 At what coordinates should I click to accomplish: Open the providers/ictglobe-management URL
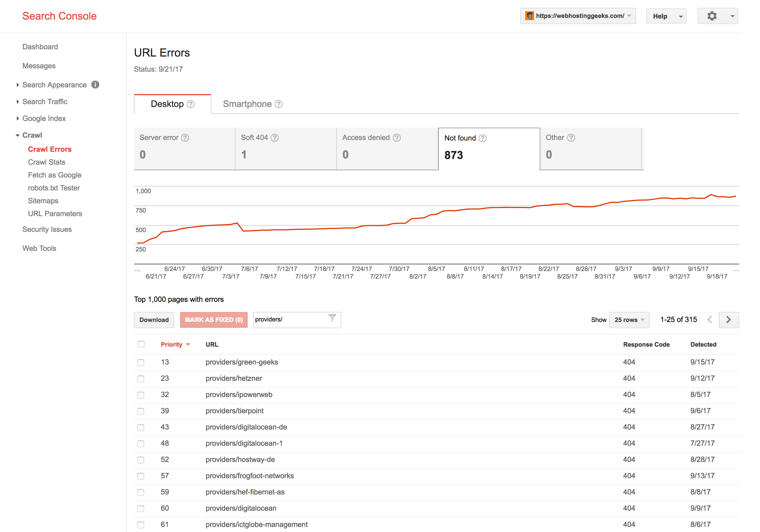coord(256,524)
